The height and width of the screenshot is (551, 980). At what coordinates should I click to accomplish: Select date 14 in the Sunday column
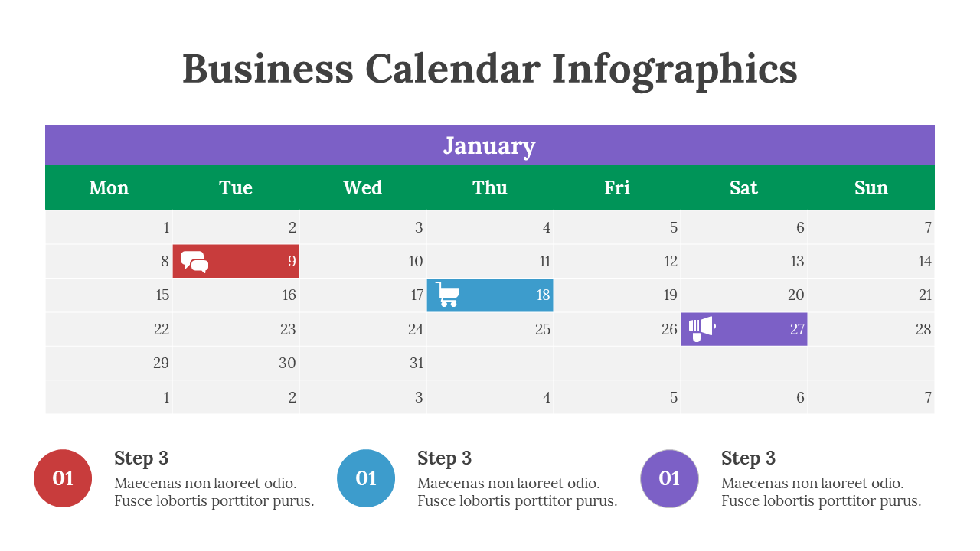pos(925,262)
